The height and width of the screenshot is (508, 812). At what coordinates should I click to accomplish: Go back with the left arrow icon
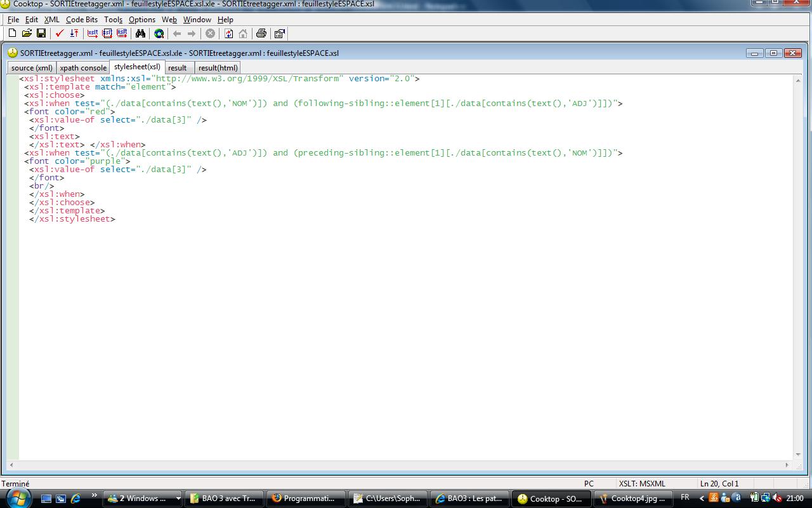pos(177,33)
